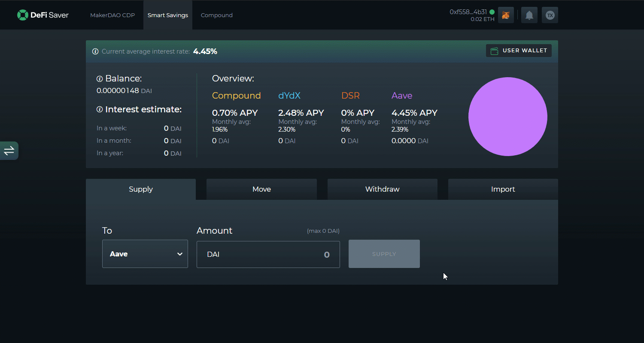Switch to the Import tab
The width and height of the screenshot is (644, 343).
click(x=503, y=189)
